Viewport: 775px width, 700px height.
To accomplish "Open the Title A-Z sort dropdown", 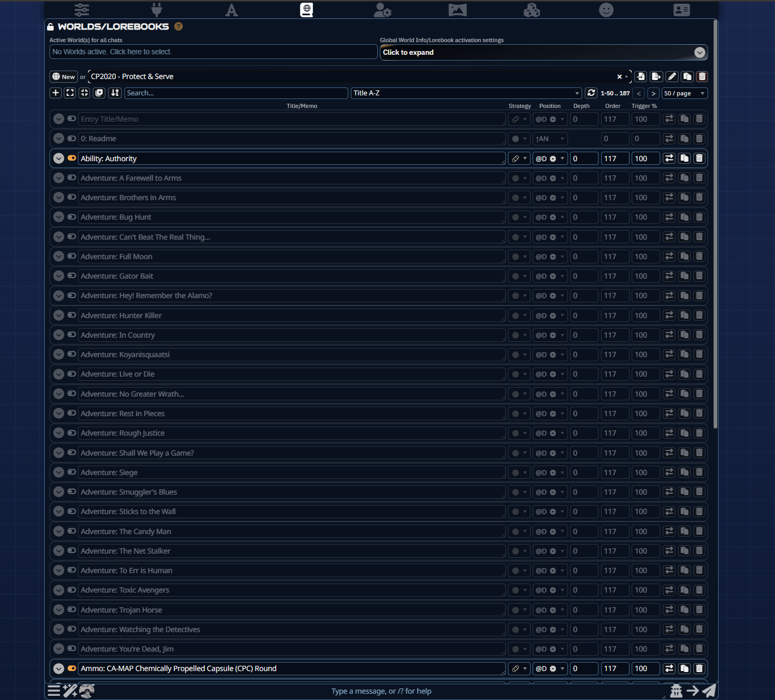I will pyautogui.click(x=466, y=93).
